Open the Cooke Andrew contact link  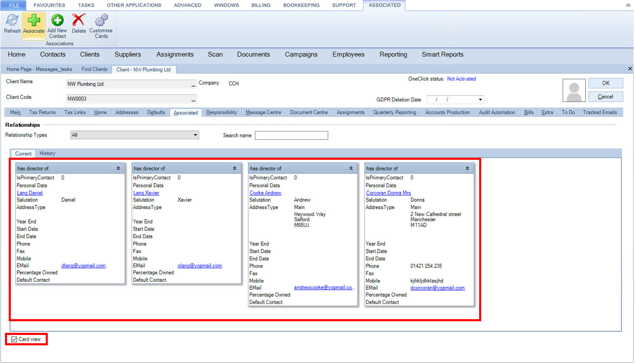(x=266, y=193)
